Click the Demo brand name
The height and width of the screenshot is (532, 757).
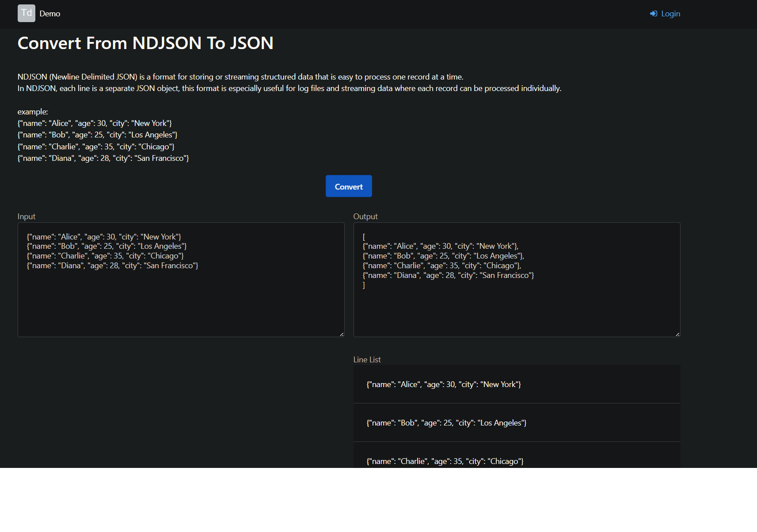coord(50,14)
